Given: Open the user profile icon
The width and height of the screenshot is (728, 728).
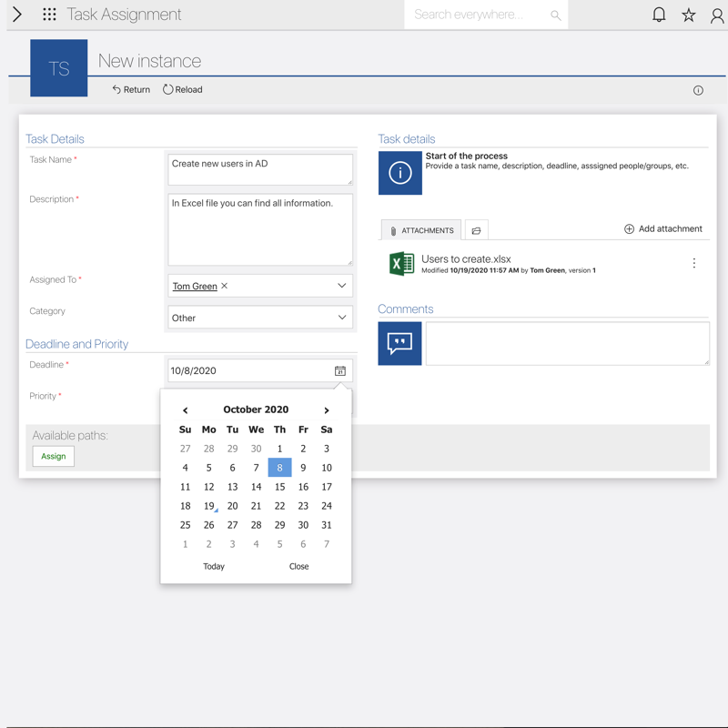Looking at the screenshot, I should pyautogui.click(x=717, y=15).
